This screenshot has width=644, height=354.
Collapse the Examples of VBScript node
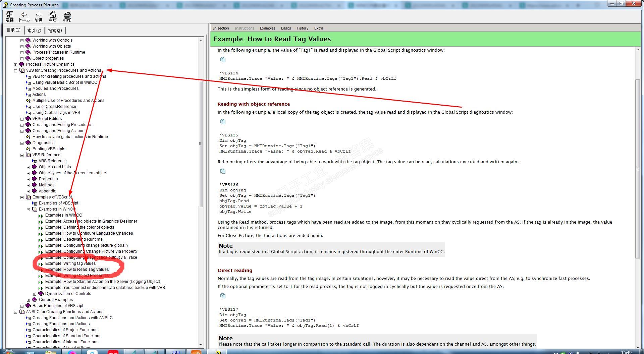click(22, 197)
